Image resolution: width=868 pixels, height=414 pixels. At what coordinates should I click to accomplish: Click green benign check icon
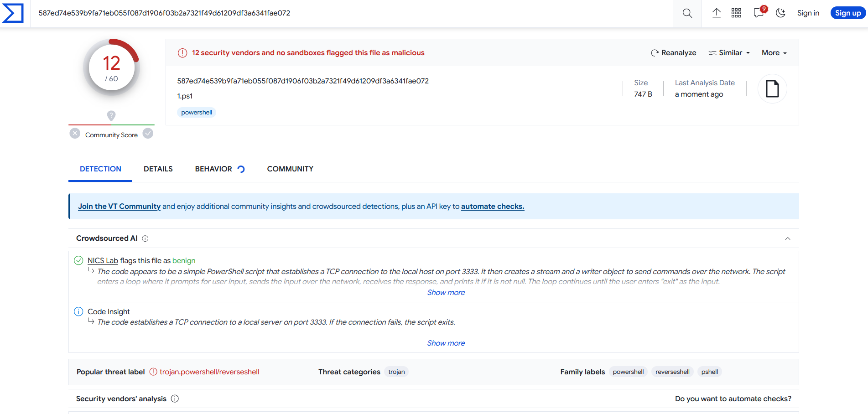(x=78, y=261)
